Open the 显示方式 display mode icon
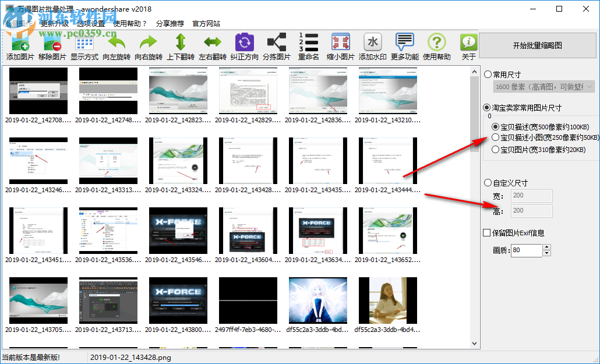 click(84, 47)
